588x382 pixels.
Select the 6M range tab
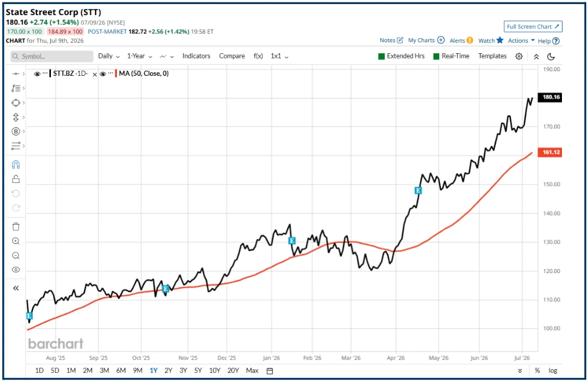[121, 370]
